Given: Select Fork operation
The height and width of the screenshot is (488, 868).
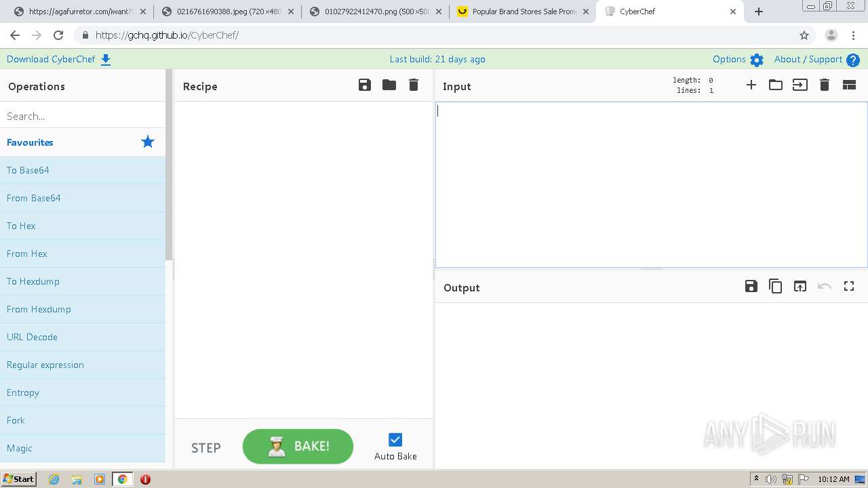Looking at the screenshot, I should tap(83, 420).
